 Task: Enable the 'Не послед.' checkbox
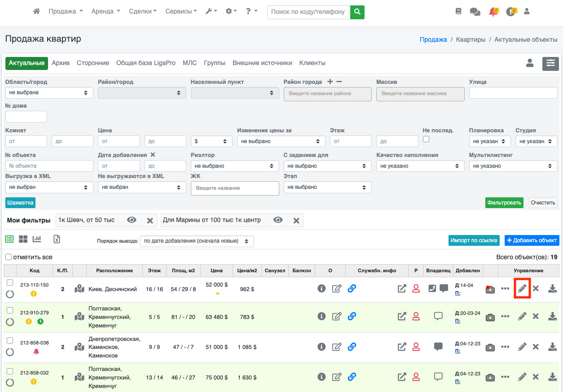tap(426, 139)
